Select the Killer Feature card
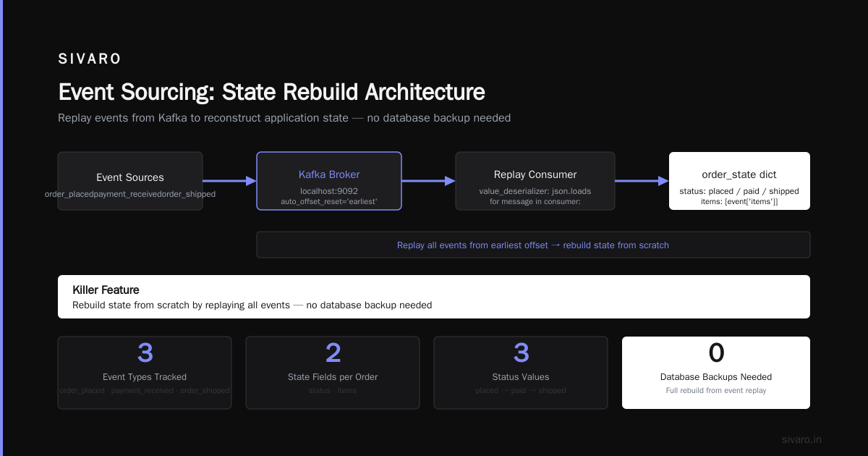 point(434,297)
